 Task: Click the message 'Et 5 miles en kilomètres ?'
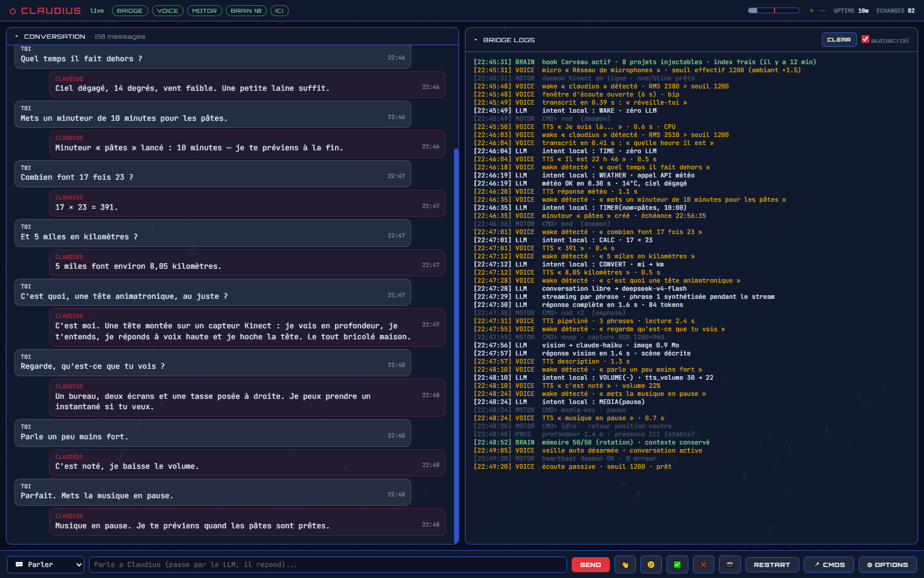[213, 233]
